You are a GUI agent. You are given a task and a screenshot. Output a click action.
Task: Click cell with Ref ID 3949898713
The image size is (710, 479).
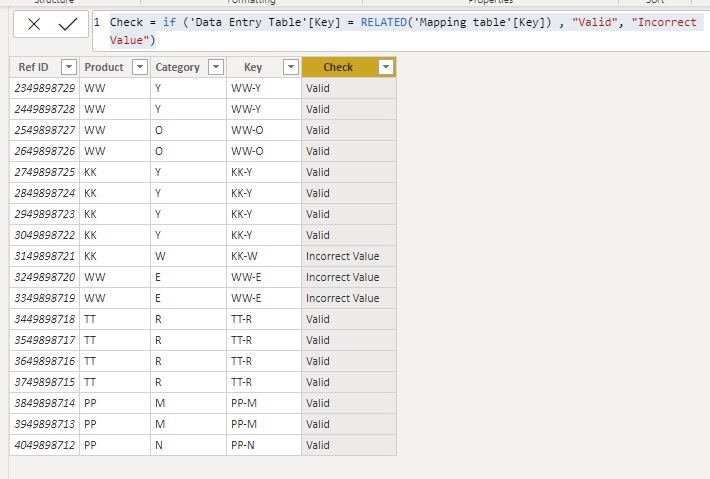44,424
